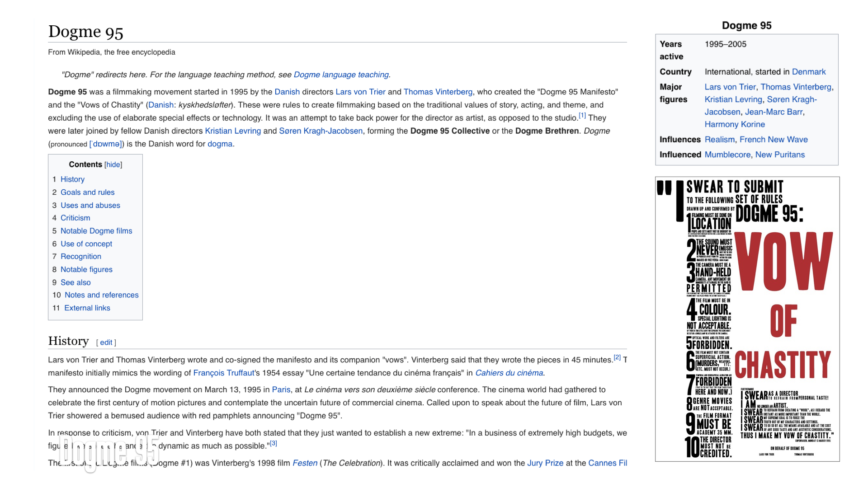Image resolution: width=868 pixels, height=488 pixels.
Task: Jump to Goals and rules section
Action: (87, 192)
